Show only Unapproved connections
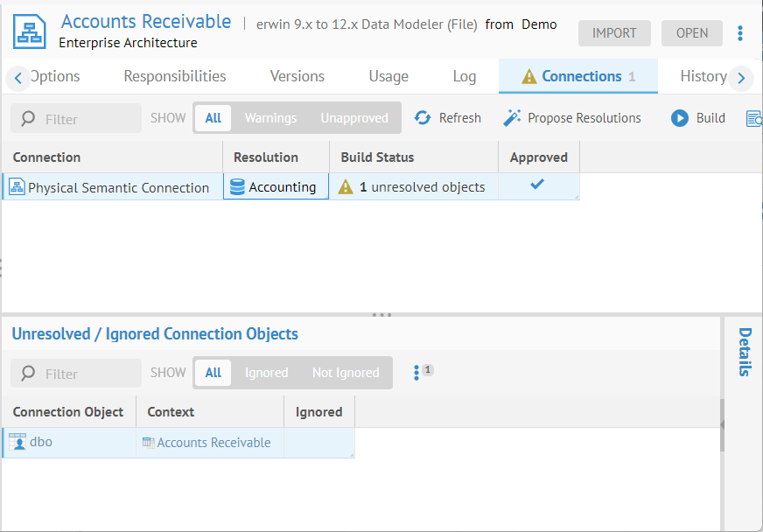The image size is (763, 532). point(353,118)
